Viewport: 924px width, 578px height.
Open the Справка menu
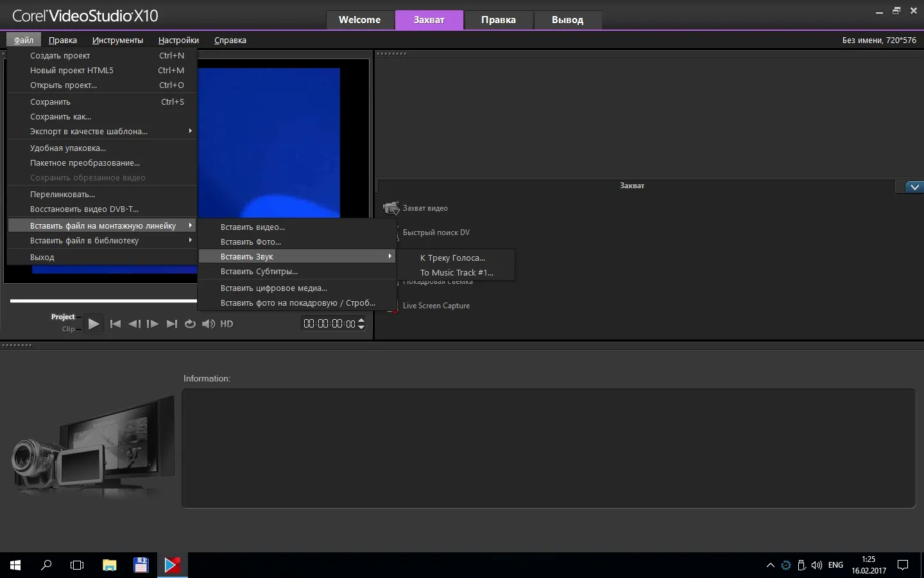click(x=230, y=40)
